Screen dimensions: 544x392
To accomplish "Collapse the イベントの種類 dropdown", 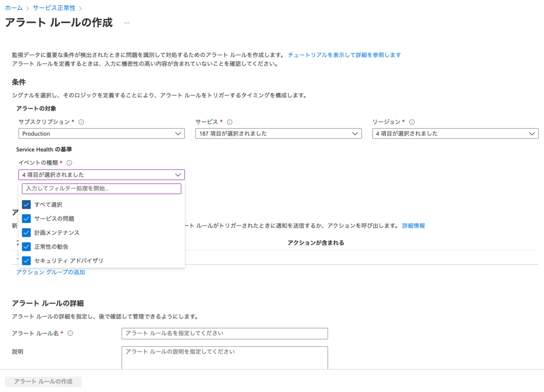I will (x=101, y=175).
